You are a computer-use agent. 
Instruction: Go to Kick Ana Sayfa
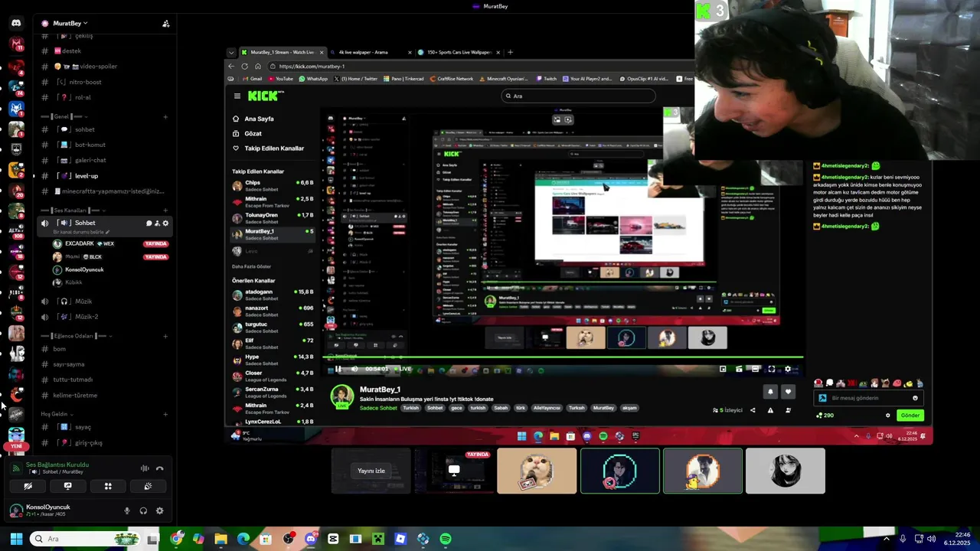pyautogui.click(x=253, y=119)
